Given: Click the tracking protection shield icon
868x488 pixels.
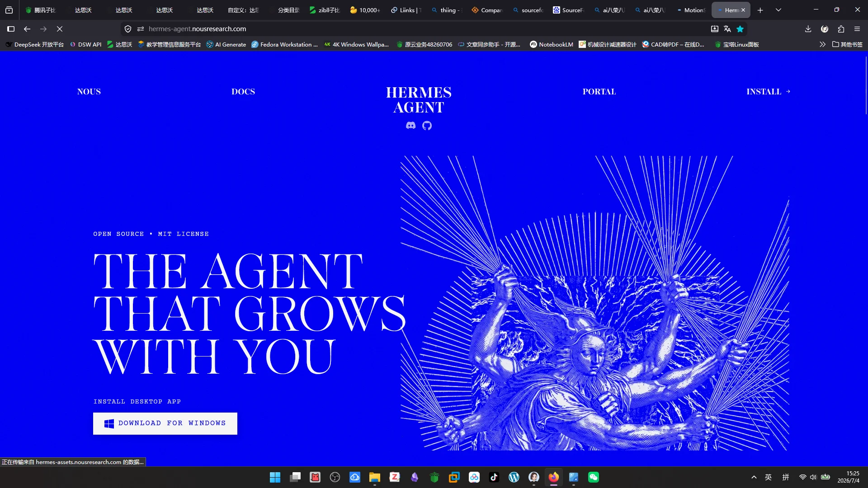Looking at the screenshot, I should 128,29.
